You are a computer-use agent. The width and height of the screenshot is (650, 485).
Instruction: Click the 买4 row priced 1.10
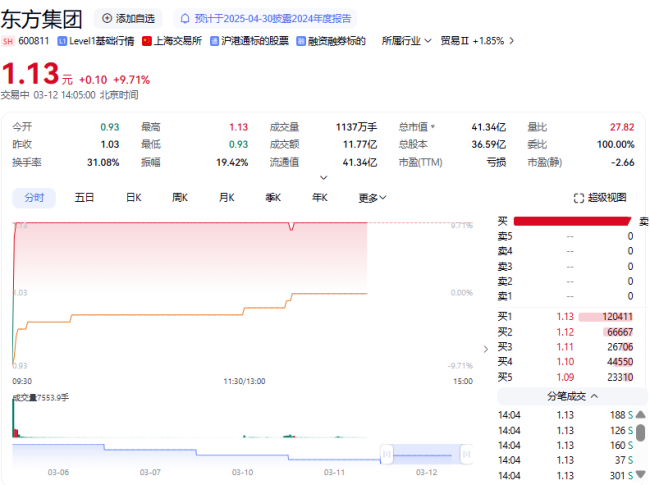565,362
